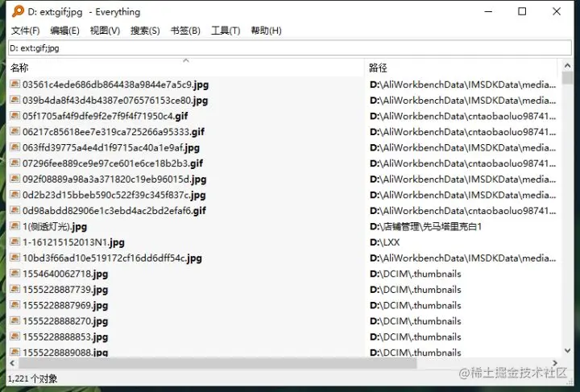
Task: Open the 编辑(E) menu
Action: pos(64,31)
